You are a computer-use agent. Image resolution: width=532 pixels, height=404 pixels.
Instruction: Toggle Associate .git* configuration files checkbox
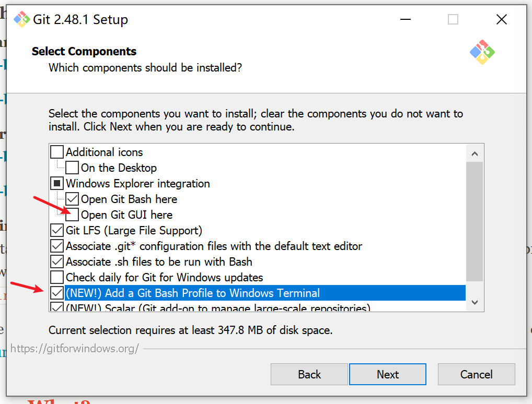[56, 246]
